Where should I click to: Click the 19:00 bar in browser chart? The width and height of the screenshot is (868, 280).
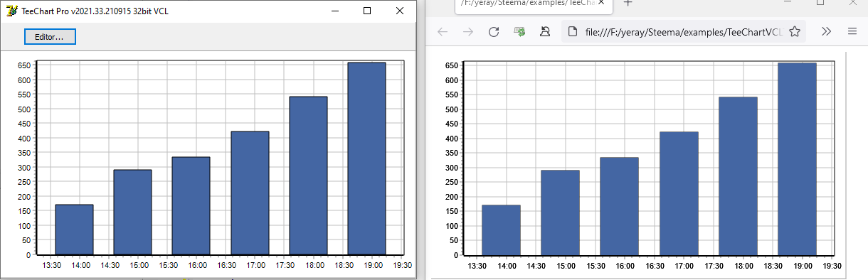tap(798, 159)
